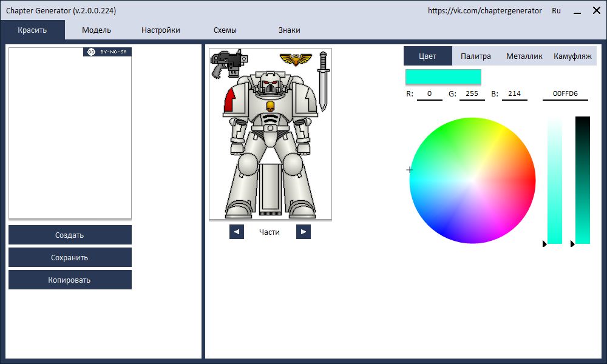
Task: Open the Металлик tab
Action: pos(524,56)
